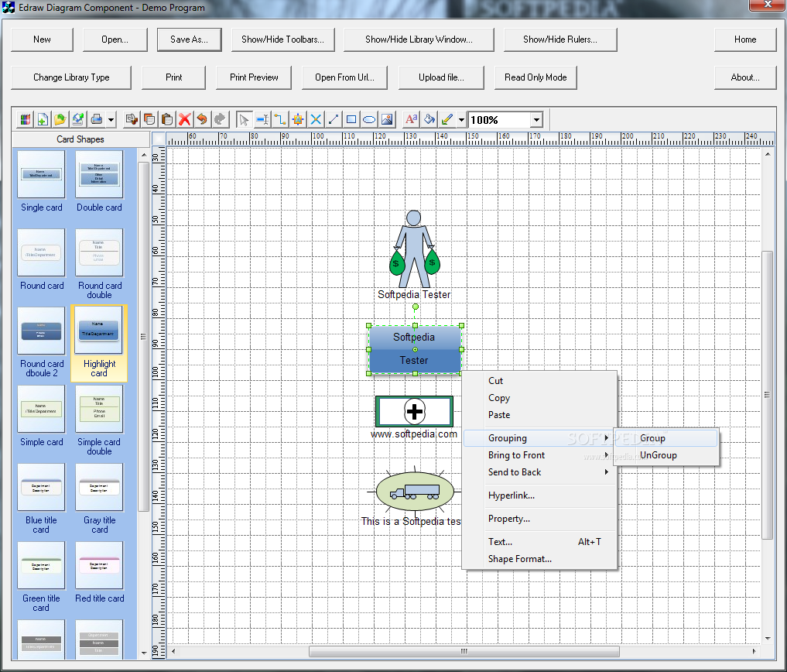This screenshot has width=787, height=672.
Task: Select the Single card shape
Action: coord(41,182)
